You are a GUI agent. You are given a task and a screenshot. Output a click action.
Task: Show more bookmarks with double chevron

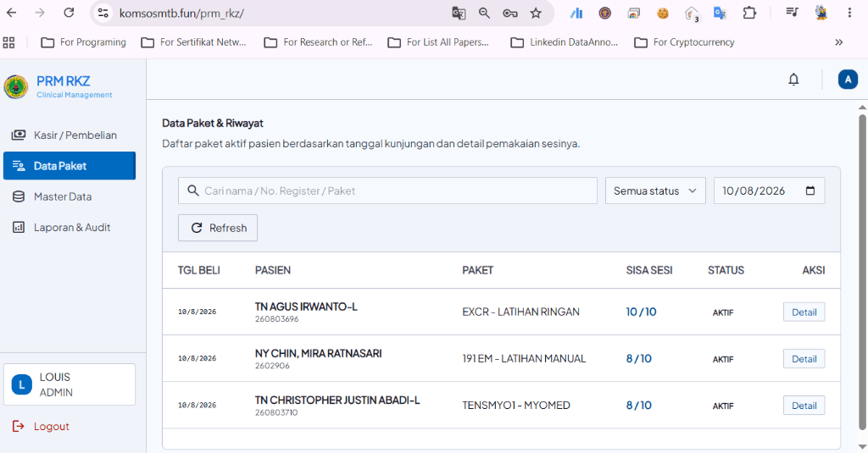click(x=838, y=42)
